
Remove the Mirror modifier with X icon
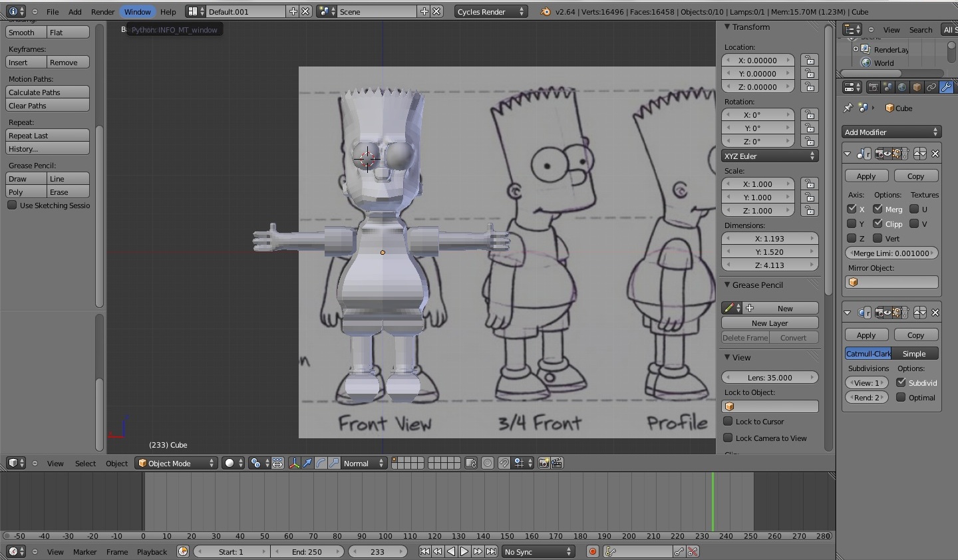[935, 154]
